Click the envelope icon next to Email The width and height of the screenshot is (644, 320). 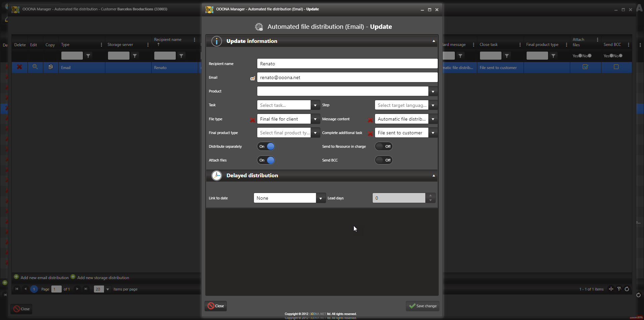(x=253, y=78)
